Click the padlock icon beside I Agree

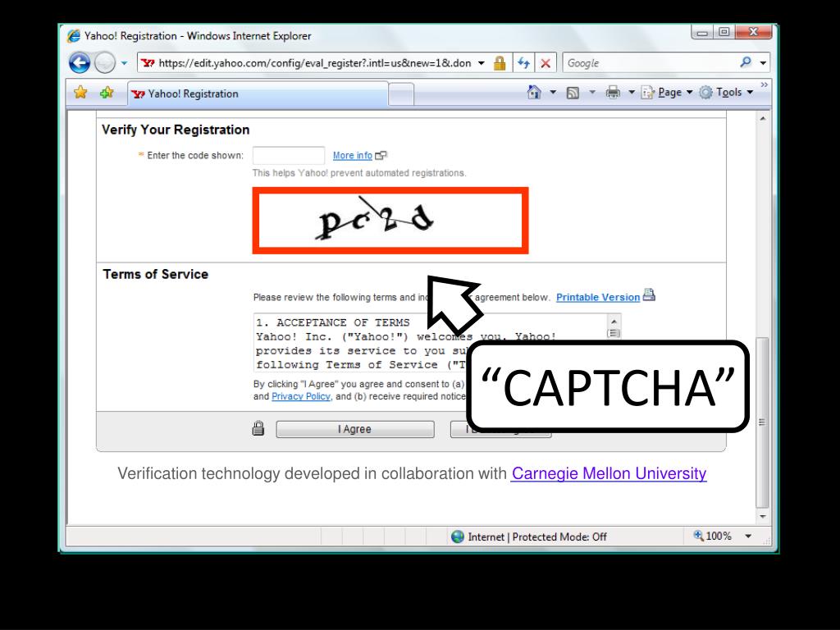258,428
